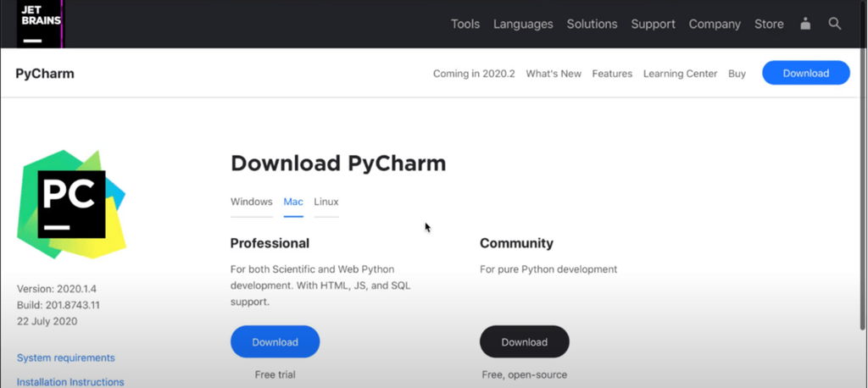Select the Linux tab
Viewport: 868px width, 388px height.
coord(326,202)
